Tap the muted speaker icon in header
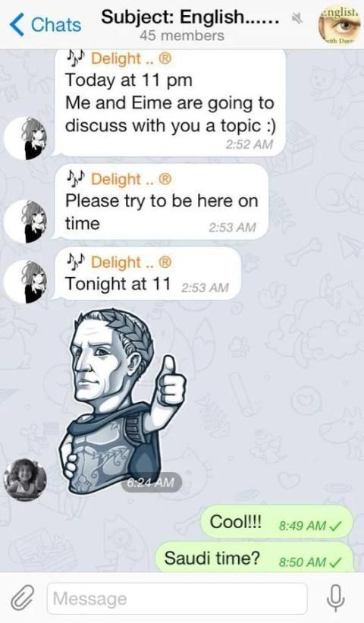The width and height of the screenshot is (364, 623). pos(297,17)
